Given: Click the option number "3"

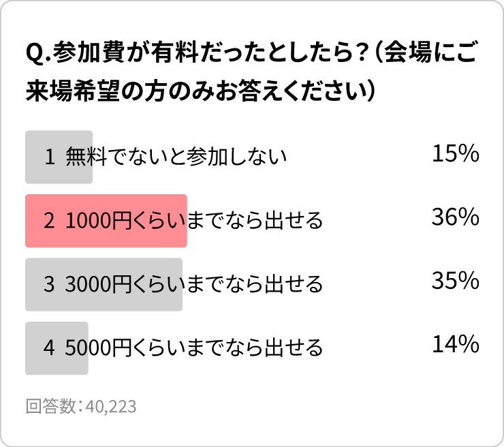Looking at the screenshot, I should coord(49,284).
